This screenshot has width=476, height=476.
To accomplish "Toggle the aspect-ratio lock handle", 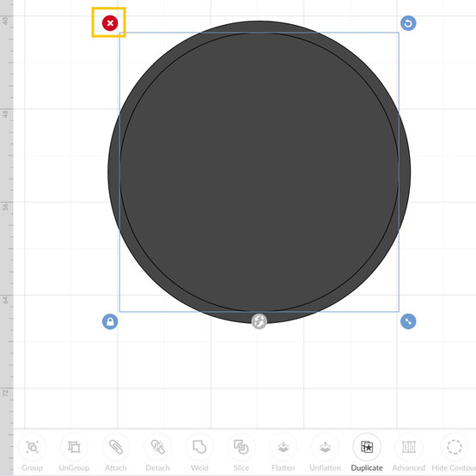I will [110, 321].
